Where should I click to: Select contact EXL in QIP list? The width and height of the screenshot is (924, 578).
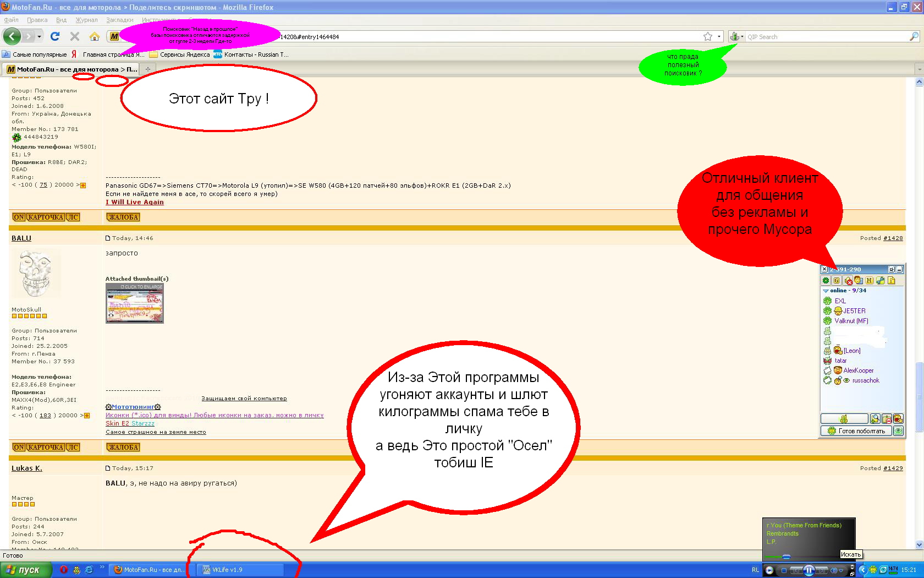click(840, 301)
